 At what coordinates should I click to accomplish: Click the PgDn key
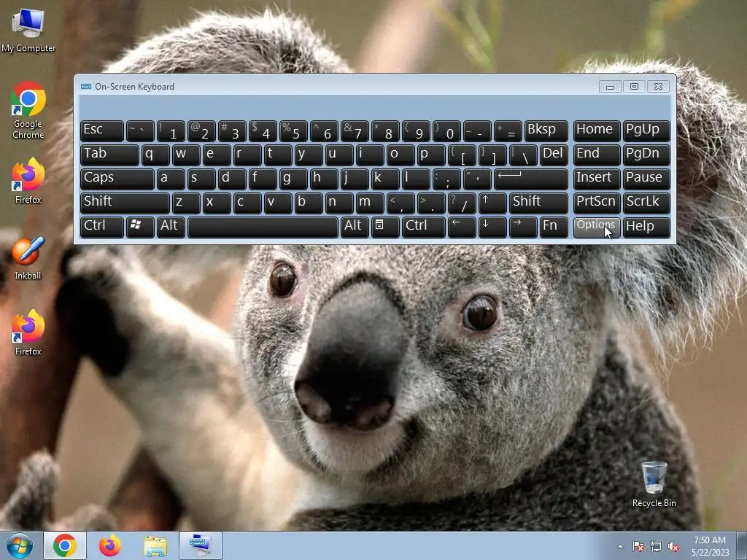click(646, 155)
